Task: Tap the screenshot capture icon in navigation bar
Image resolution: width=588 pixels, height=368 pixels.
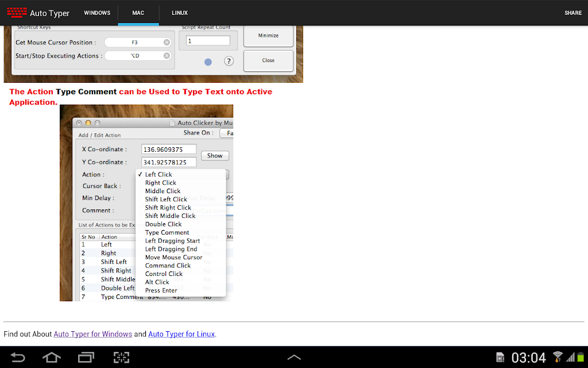Action: tap(121, 357)
